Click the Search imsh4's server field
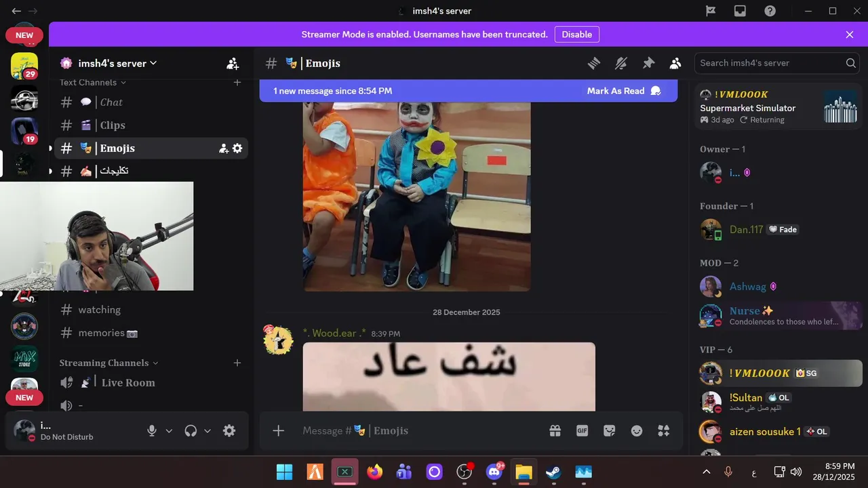Viewport: 868px width, 488px height. [777, 63]
